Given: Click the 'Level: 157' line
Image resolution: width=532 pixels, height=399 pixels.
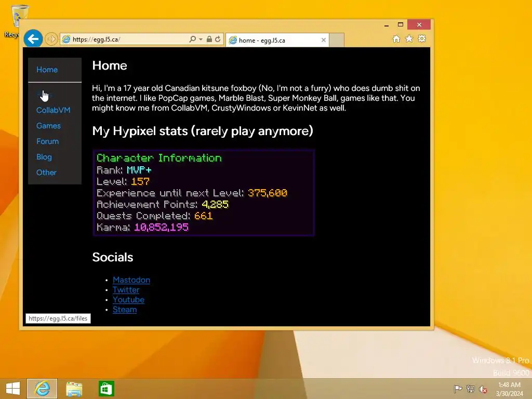Looking at the screenshot, I should (123, 181).
